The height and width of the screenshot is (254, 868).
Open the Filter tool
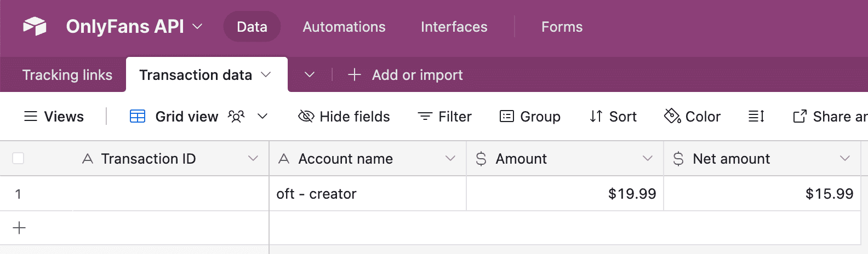click(445, 117)
